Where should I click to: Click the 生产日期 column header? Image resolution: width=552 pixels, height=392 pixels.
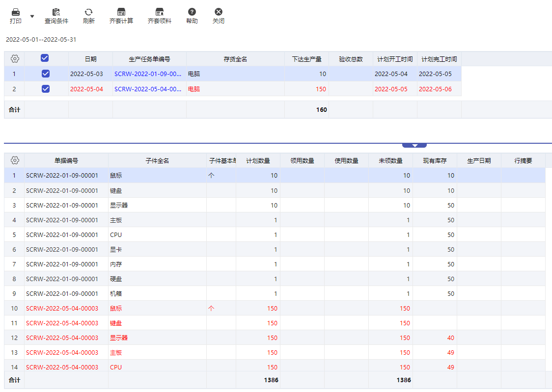point(479,160)
